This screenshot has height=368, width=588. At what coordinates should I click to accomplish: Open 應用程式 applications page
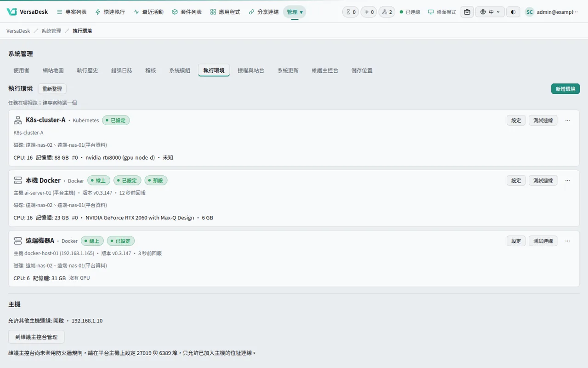[x=225, y=12]
